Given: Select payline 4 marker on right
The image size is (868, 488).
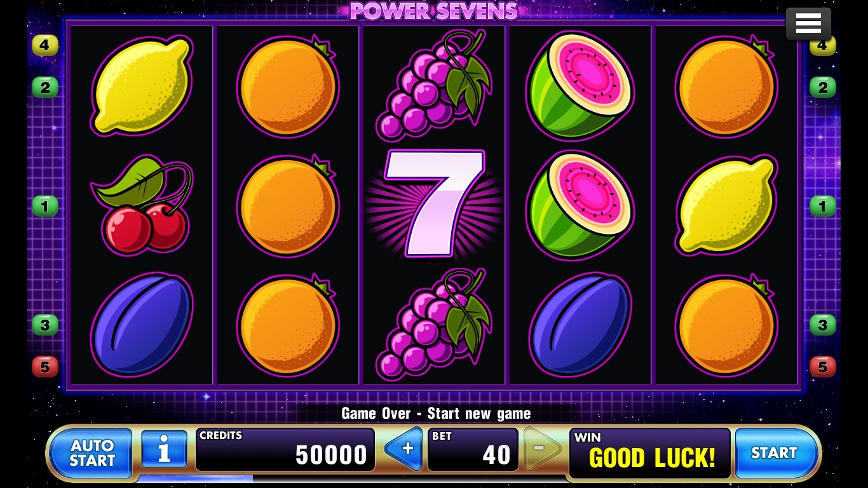Looking at the screenshot, I should (x=823, y=46).
